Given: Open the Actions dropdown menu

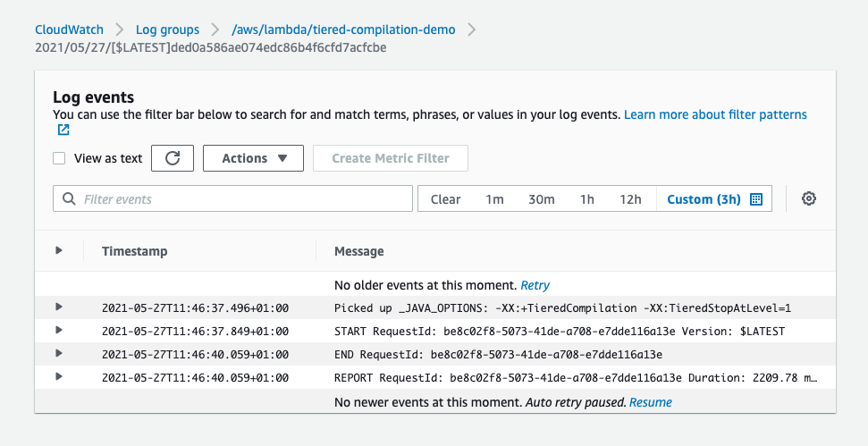Looking at the screenshot, I should (254, 158).
